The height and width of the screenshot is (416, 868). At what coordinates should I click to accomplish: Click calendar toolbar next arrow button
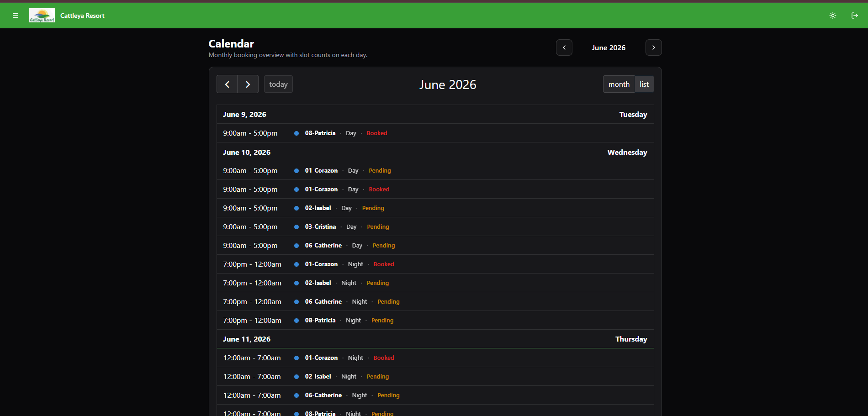point(248,84)
